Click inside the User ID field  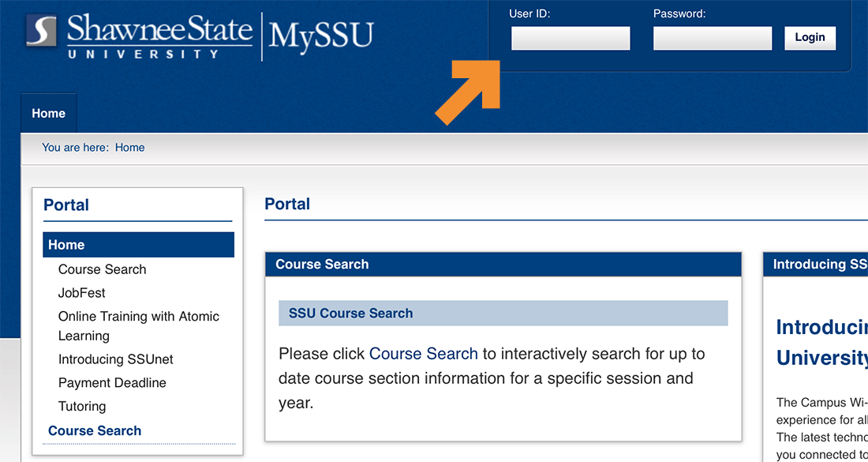point(570,38)
